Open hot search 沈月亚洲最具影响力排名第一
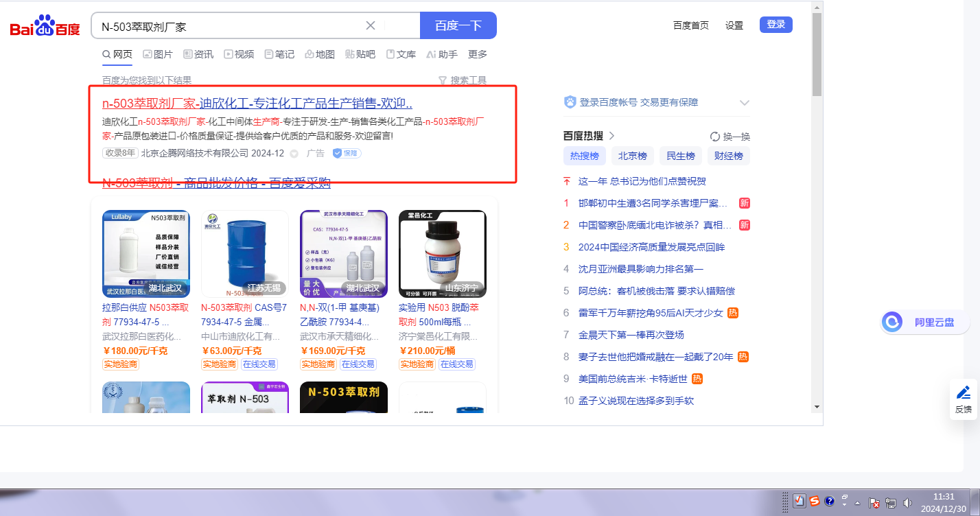 click(641, 269)
